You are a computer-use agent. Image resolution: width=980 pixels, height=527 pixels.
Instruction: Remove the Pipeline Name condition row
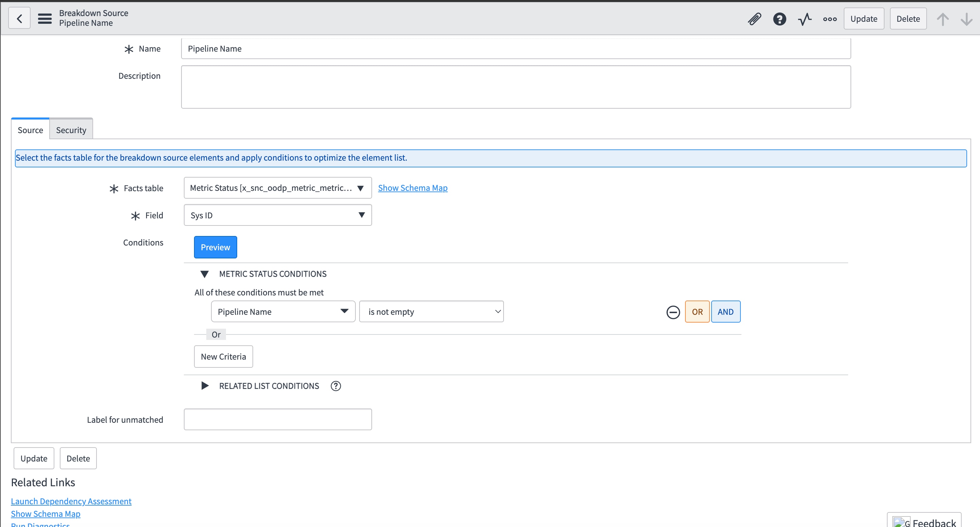coord(672,312)
